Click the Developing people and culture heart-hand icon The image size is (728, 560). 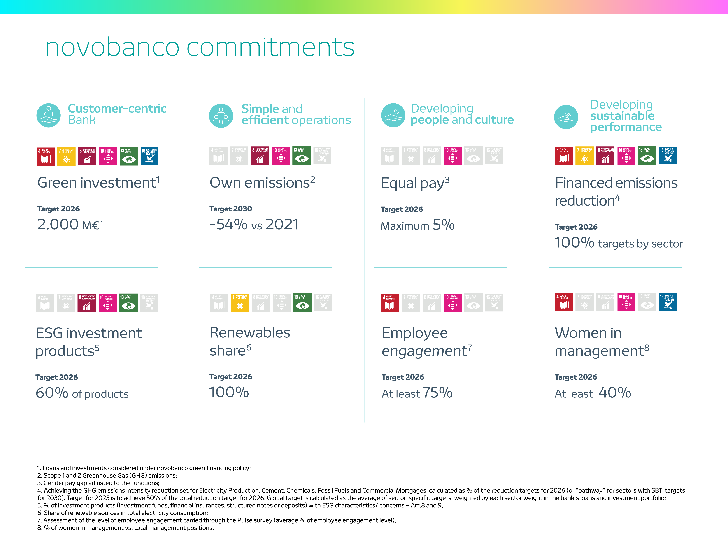(x=393, y=115)
